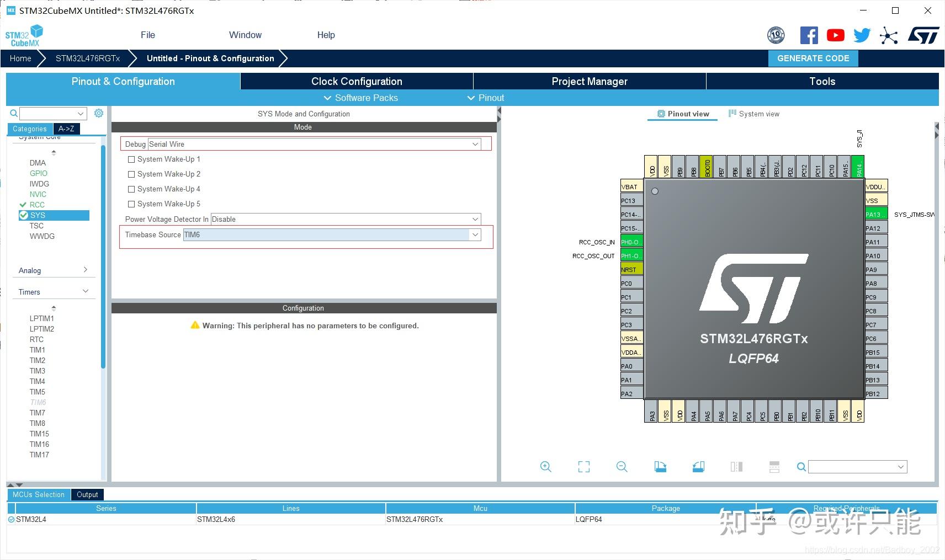The image size is (945, 560).
Task: Tick the System Wake-Up 5 option
Action: click(131, 204)
